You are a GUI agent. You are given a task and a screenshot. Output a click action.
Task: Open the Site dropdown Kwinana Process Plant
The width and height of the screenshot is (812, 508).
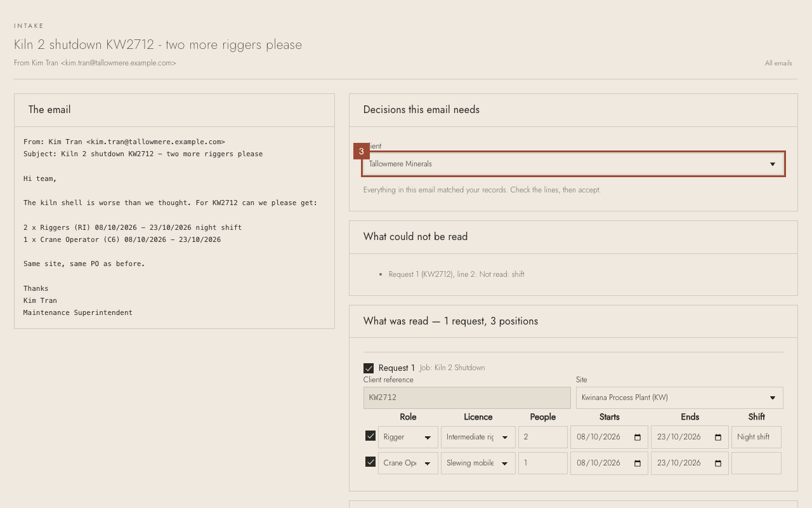[x=679, y=398]
